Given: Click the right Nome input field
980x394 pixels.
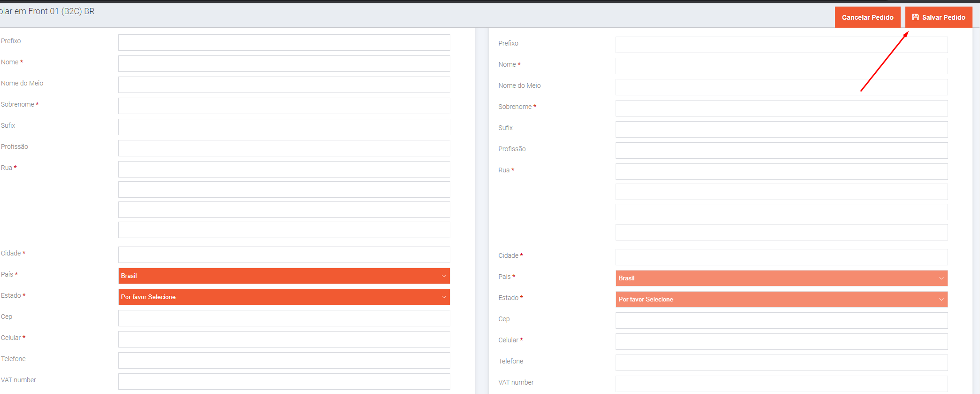Looking at the screenshot, I should (781, 66).
